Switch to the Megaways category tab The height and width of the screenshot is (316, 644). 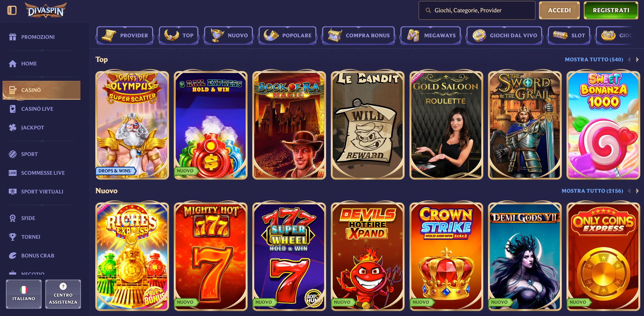pyautogui.click(x=431, y=35)
